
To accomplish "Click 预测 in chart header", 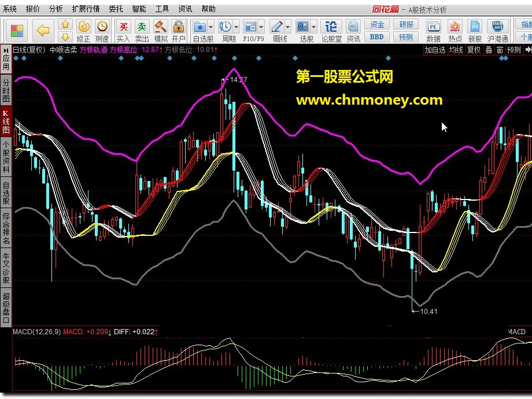I will click(x=513, y=50).
